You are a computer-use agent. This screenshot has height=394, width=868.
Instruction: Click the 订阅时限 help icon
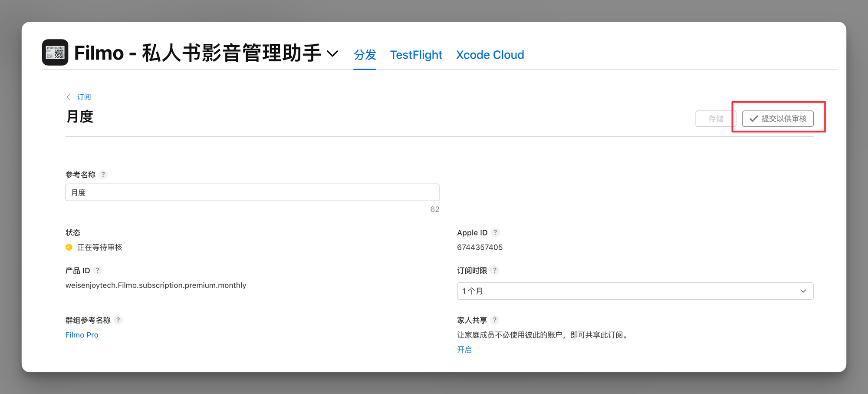click(495, 270)
